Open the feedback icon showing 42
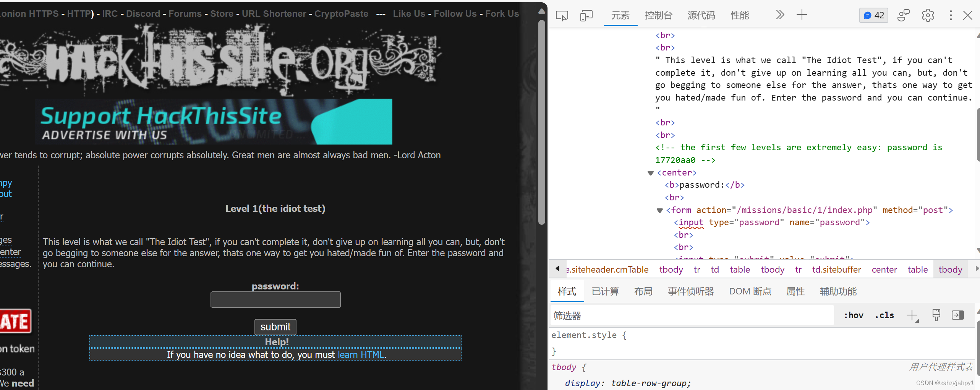Screen dimensions: 980x390 pos(873,15)
